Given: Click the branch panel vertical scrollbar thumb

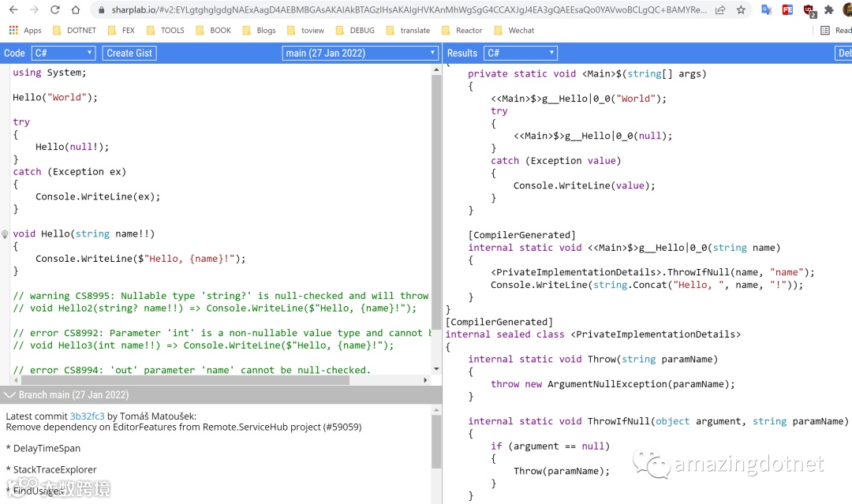Looking at the screenshot, I should (436, 442).
